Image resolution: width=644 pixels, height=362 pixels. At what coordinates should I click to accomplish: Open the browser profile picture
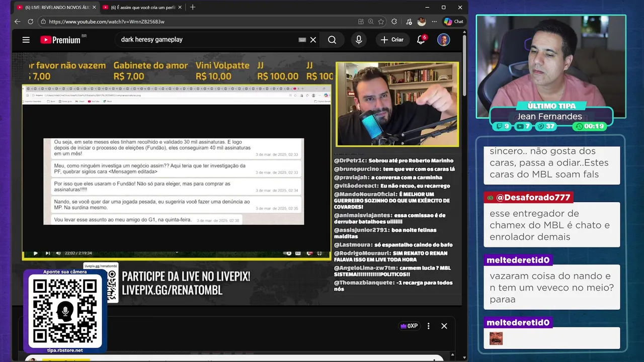(x=422, y=22)
